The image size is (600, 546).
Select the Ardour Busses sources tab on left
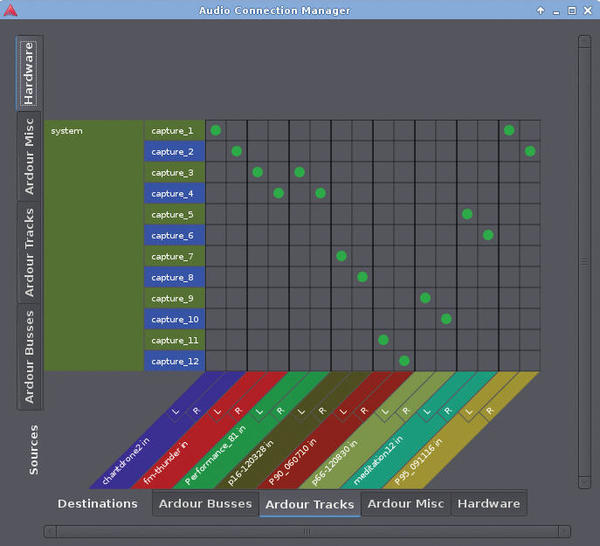click(29, 357)
